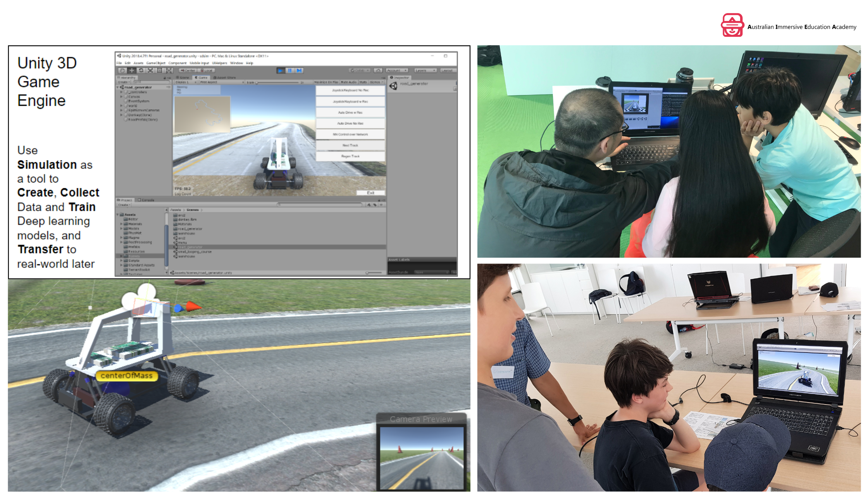This screenshot has height=496, width=868.
Task: Click the Pause playback button
Action: click(x=290, y=71)
